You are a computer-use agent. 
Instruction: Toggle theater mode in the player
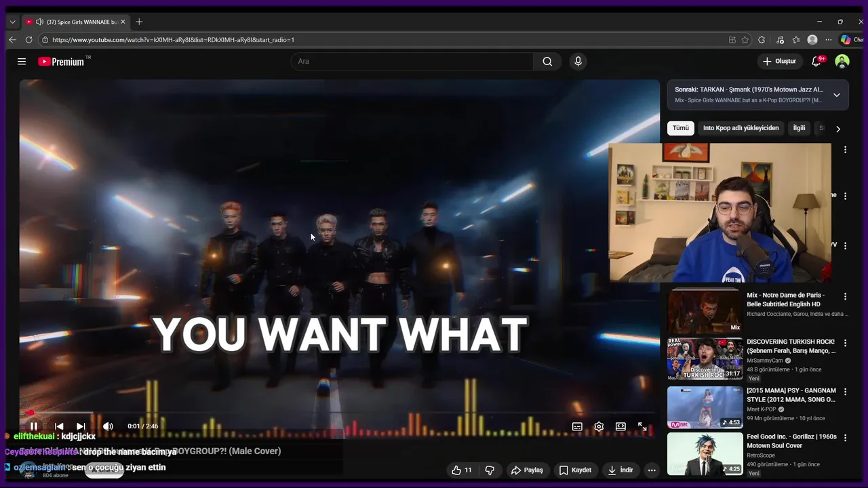click(620, 426)
